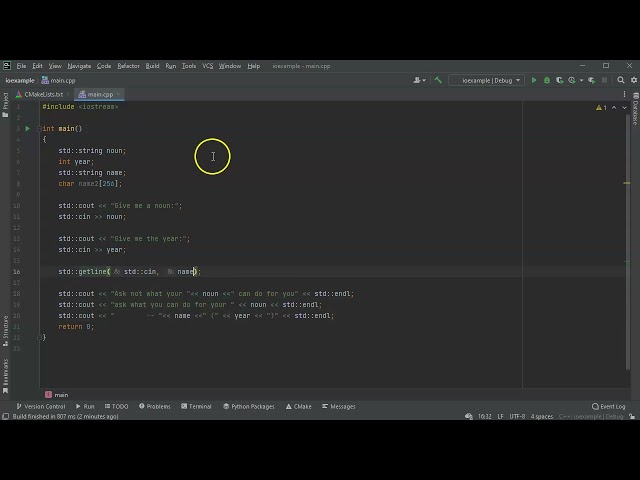Open the CMake tool window
This screenshot has width=640, height=480.
298,407
